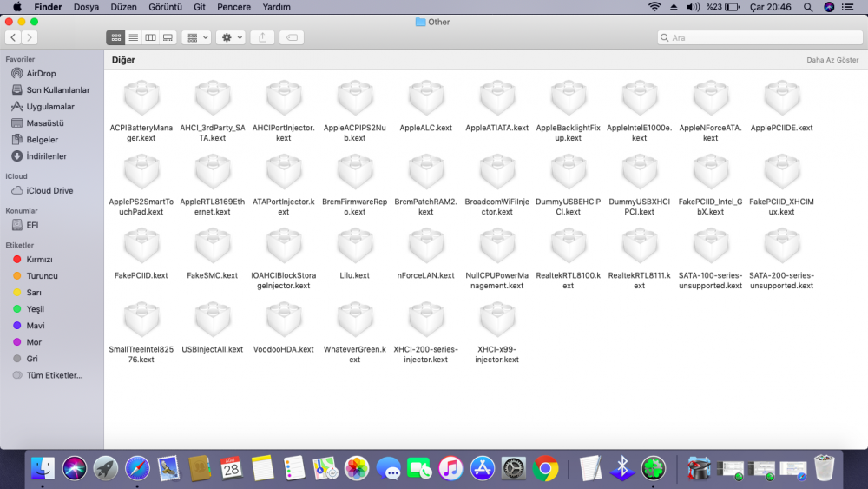Open the Görüntü menu in the menu bar
868x489 pixels.
click(164, 7)
